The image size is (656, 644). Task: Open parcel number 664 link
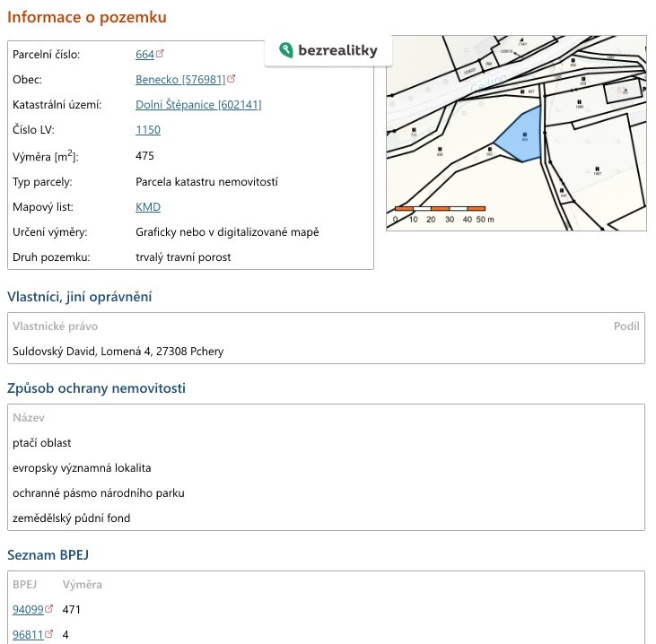144,55
